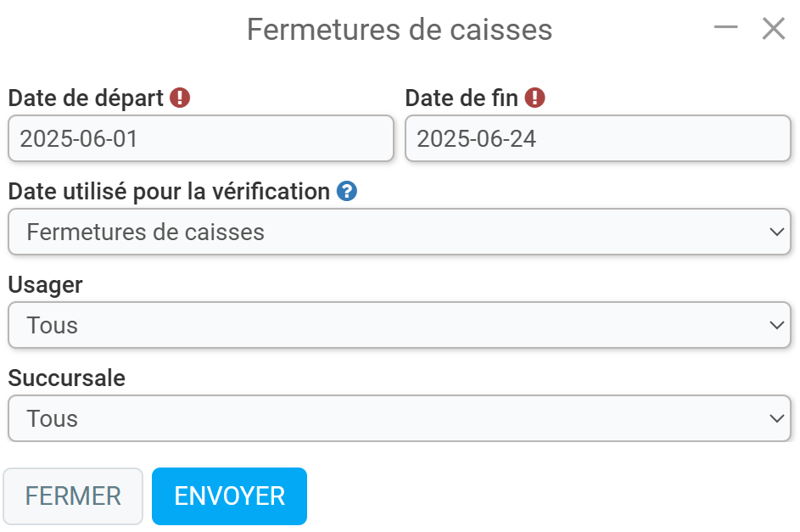800x532 pixels.
Task: Open the Date utilisé pour la vérification dropdown
Action: coord(400,232)
